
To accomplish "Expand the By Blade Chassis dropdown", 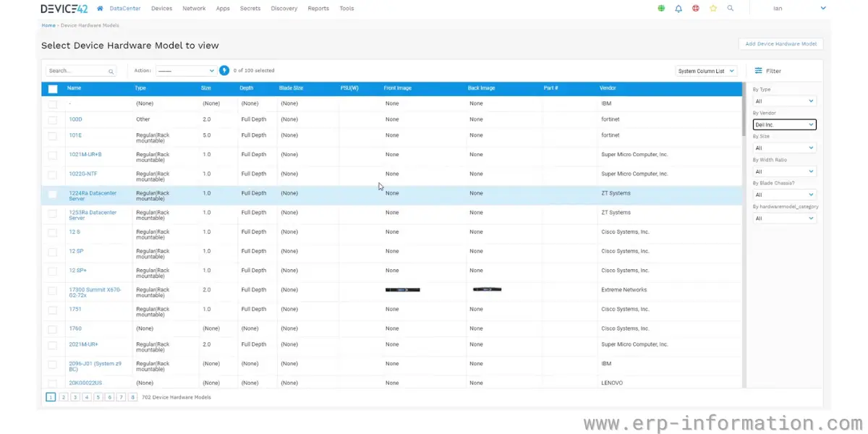I will pyautogui.click(x=784, y=195).
